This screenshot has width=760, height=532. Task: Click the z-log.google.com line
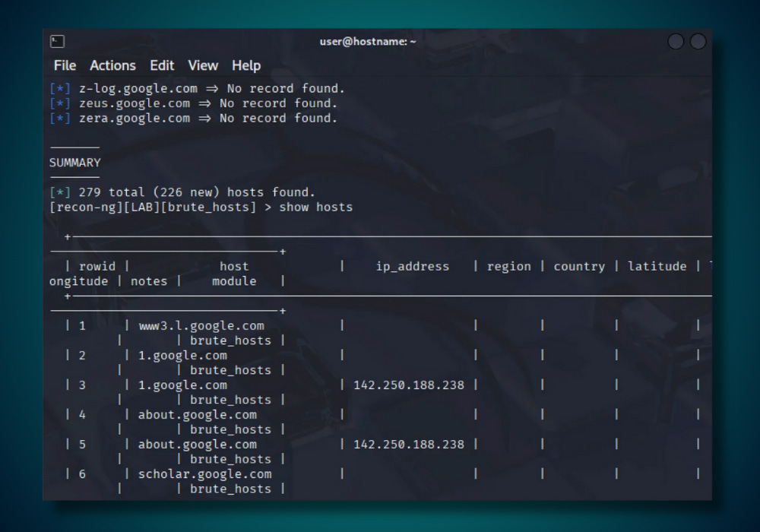tap(197, 89)
